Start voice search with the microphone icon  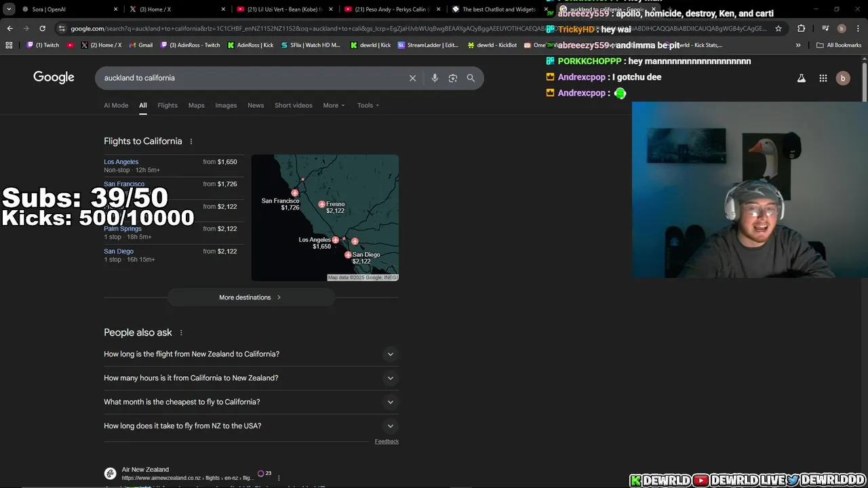click(435, 78)
